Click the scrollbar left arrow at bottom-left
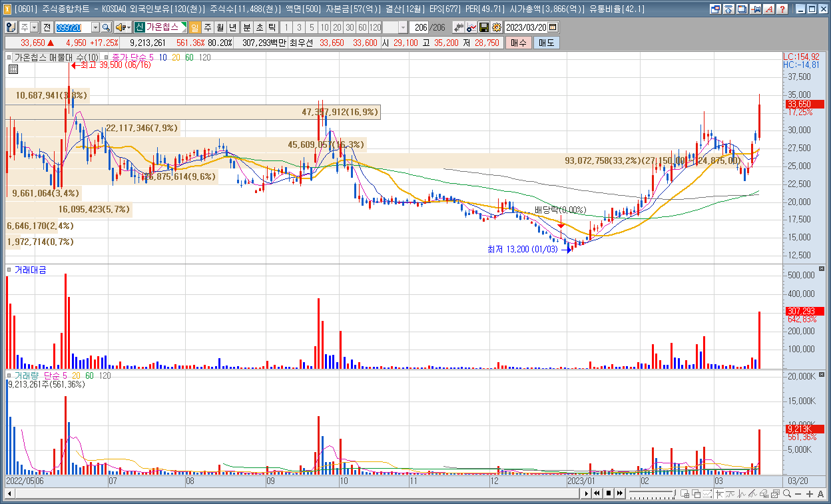831x504 pixels. 8,493
